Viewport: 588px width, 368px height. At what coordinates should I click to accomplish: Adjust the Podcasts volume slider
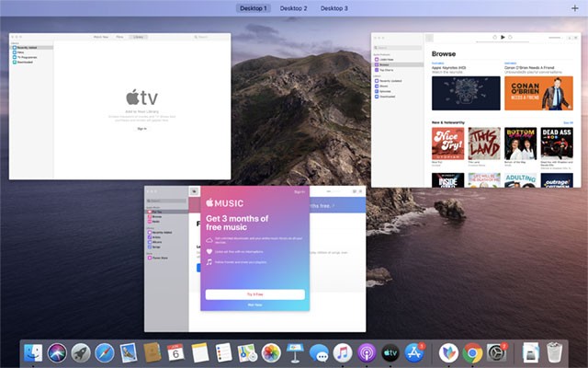[x=554, y=38]
